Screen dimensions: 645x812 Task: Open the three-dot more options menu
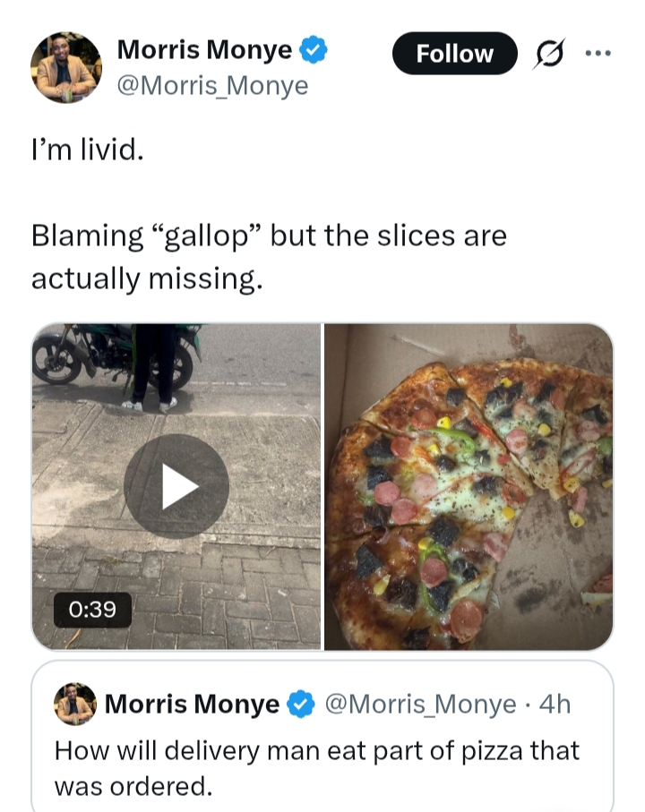tap(597, 53)
